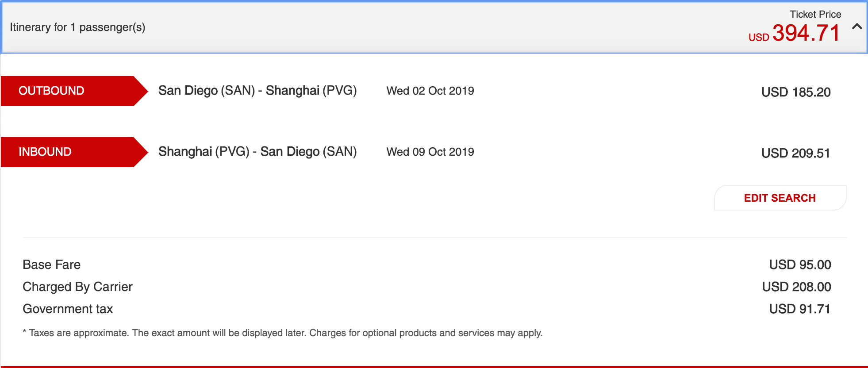The width and height of the screenshot is (868, 368).
Task: Click the inbound date Wed 09 Oct 2019
Action: 430,152
